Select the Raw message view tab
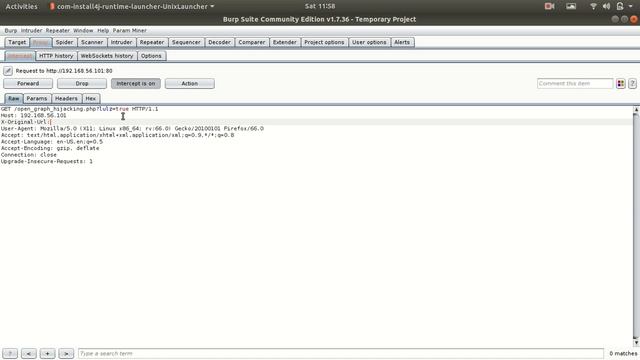The image size is (640, 360). point(13,98)
